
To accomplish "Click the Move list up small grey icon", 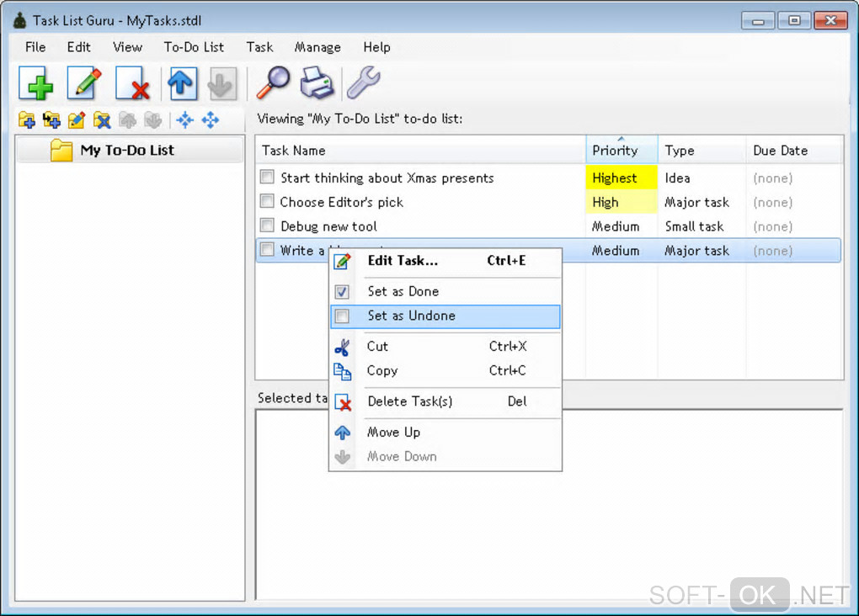I will tap(128, 119).
